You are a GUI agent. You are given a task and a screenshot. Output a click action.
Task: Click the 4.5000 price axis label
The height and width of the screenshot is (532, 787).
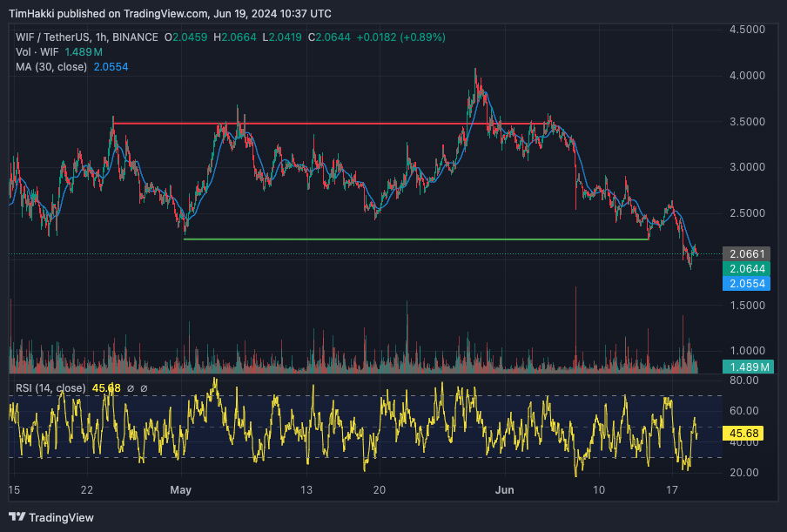click(747, 30)
